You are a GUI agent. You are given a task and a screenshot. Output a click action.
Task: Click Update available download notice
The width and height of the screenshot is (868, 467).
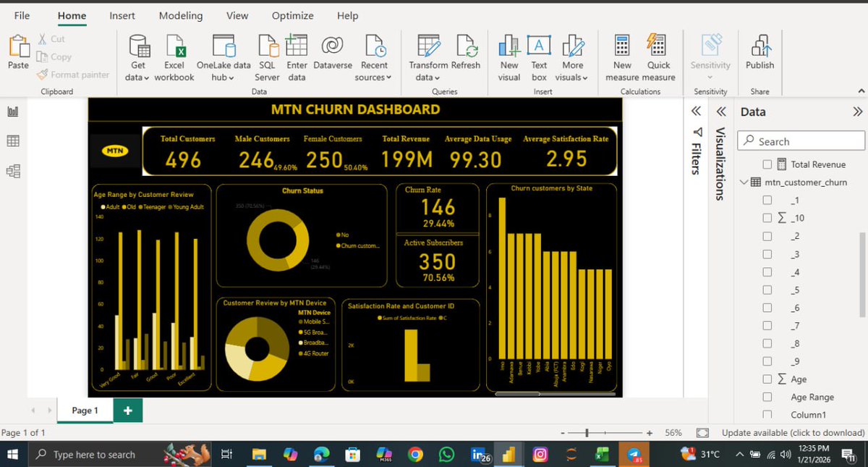point(793,433)
